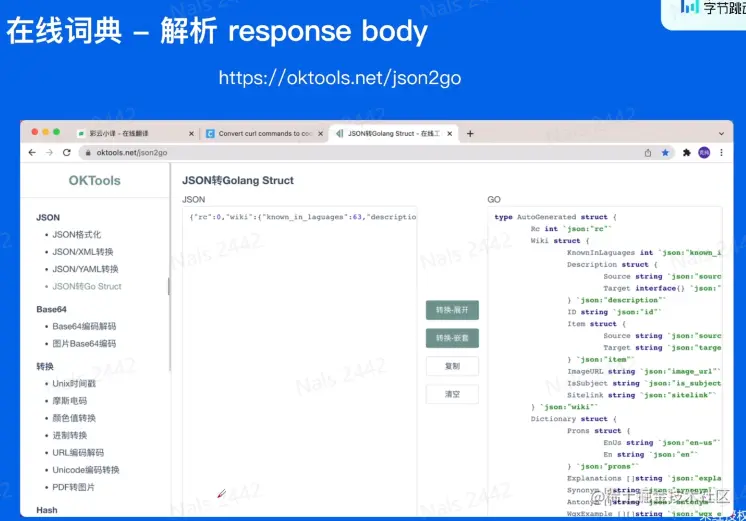The image size is (746, 521).
Task: Bookmark page with the star icon
Action: (x=665, y=153)
